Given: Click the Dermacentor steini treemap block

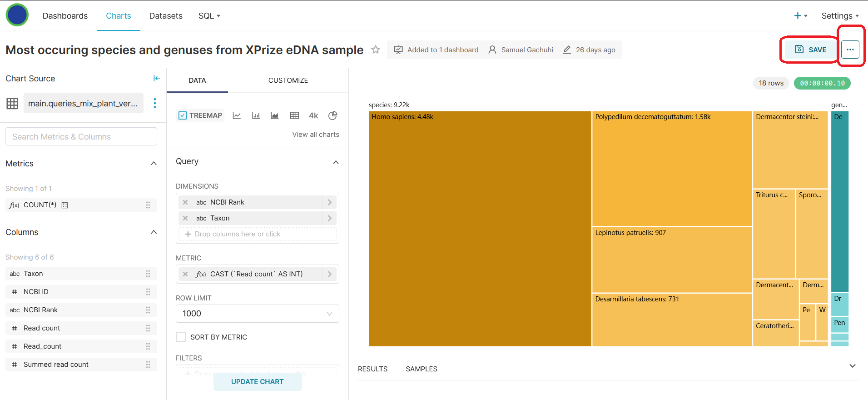Looking at the screenshot, I should [x=790, y=150].
